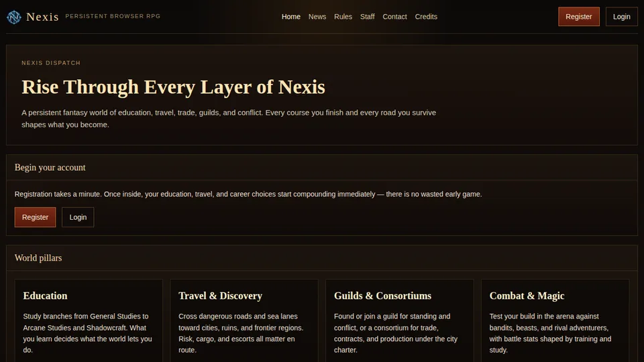
Task: Click the Nexis logo icon
Action: pos(14,17)
